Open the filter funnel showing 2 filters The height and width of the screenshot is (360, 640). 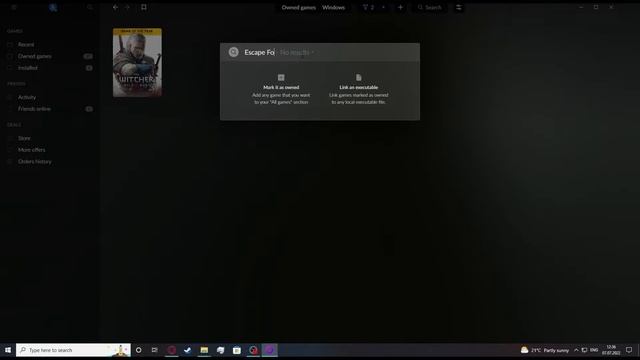tap(368, 7)
